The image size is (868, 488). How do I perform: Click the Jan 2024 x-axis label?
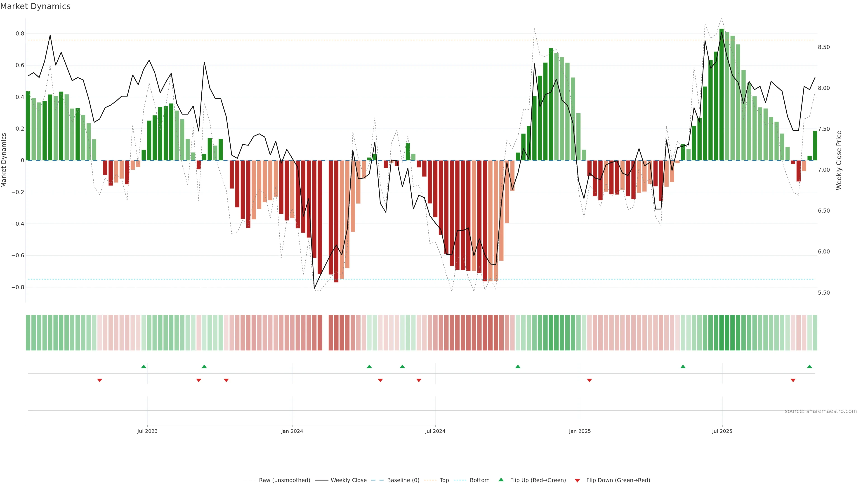coord(292,431)
